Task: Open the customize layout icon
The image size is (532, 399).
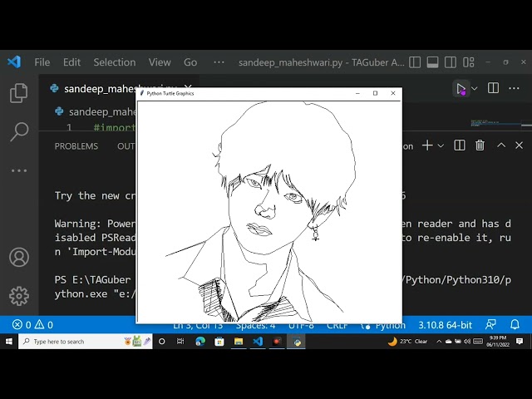Action: [x=469, y=62]
